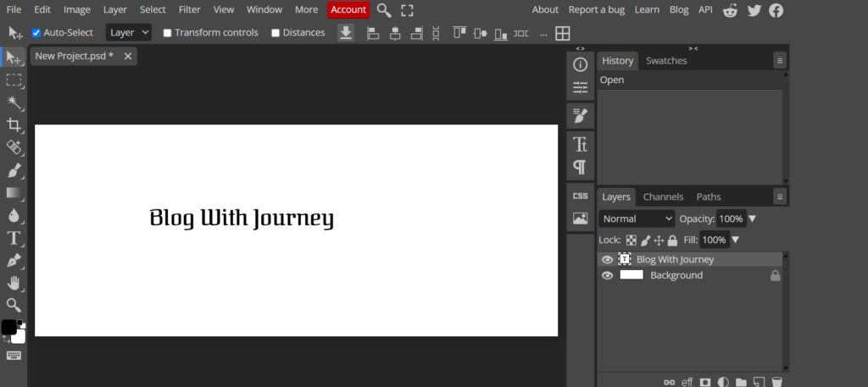
Task: Toggle fullscreen mode icon
Action: coord(408,10)
